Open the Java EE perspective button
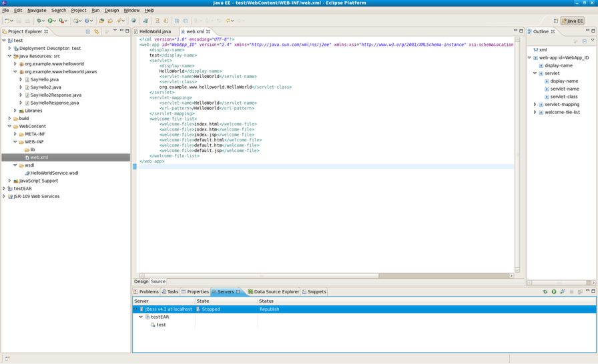Viewport: 598px width, 364px height. [x=572, y=21]
